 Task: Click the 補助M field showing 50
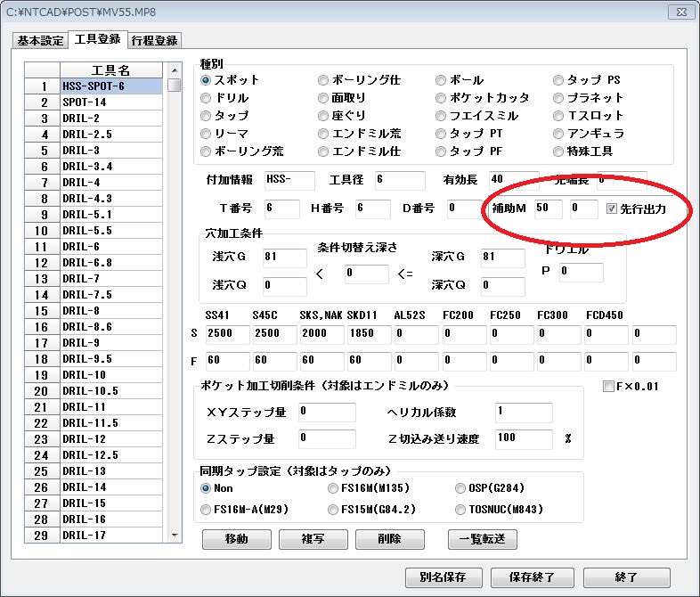coord(549,209)
